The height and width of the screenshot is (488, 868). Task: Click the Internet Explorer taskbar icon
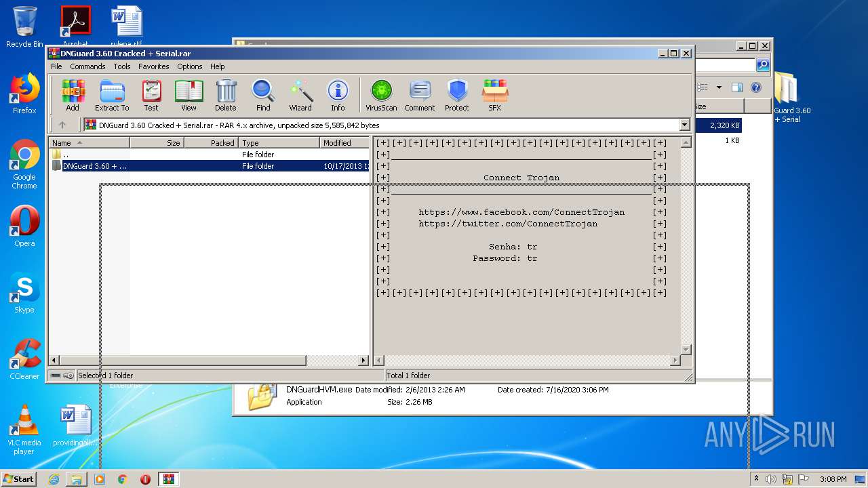point(54,479)
